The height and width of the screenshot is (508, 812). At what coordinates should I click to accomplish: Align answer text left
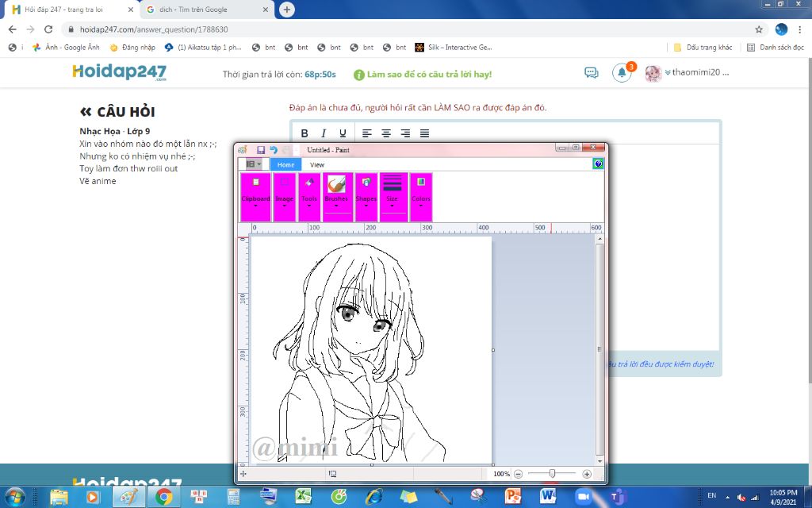366,133
